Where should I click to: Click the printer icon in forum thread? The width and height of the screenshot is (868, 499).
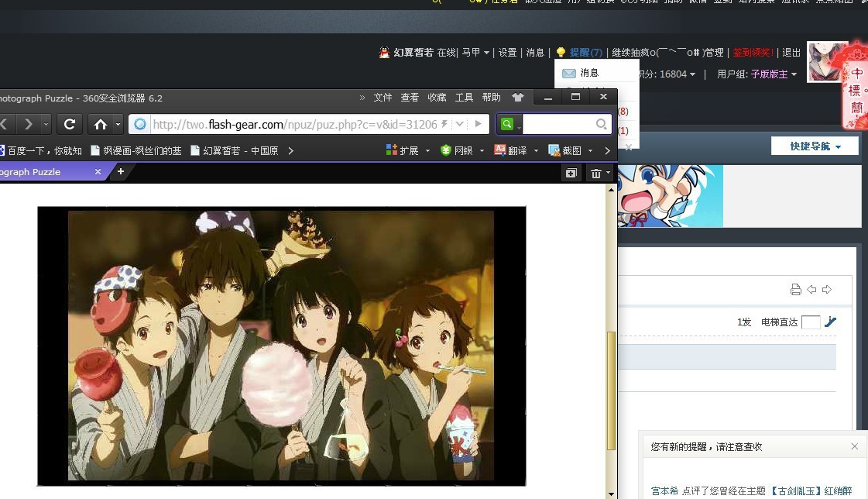coord(795,290)
